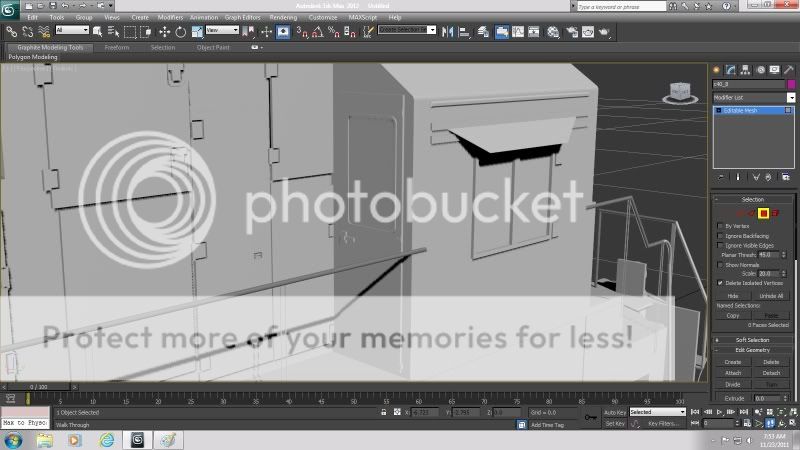Open the key mode Selected dropdown
This screenshot has width=800, height=450.
657,412
